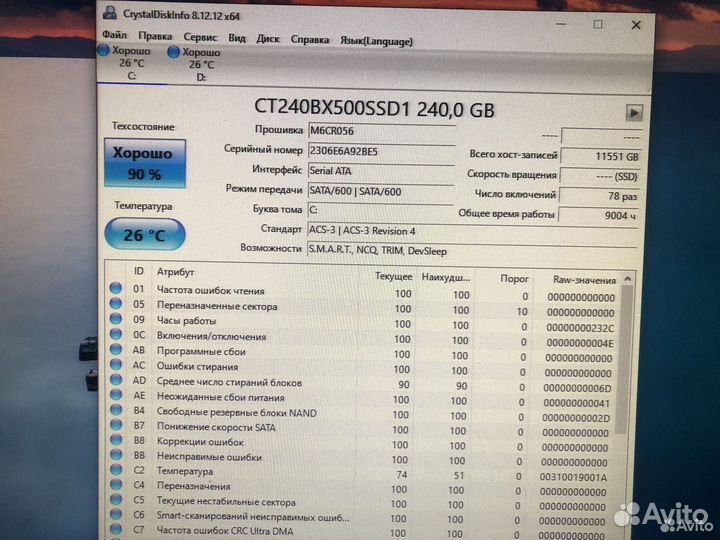Open the Файл menu
720x540 pixels.
(114, 35)
